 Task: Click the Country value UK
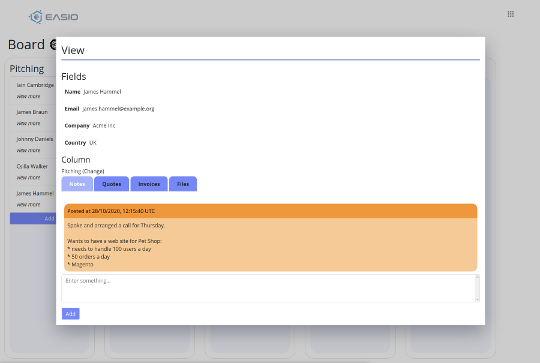click(x=93, y=143)
